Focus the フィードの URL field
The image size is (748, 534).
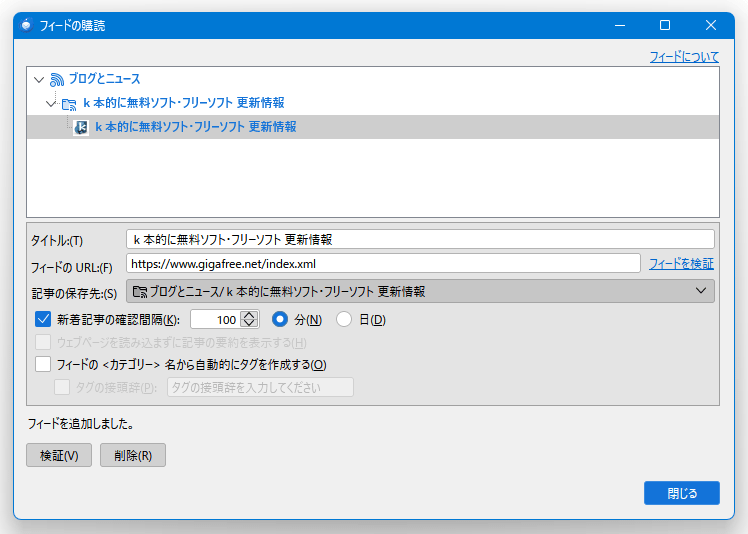click(x=383, y=263)
